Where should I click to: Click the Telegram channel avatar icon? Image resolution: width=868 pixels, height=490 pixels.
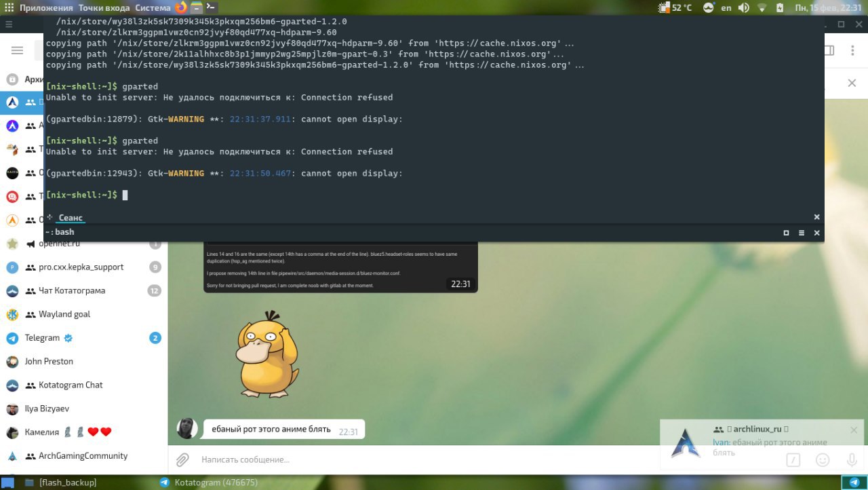(x=12, y=338)
